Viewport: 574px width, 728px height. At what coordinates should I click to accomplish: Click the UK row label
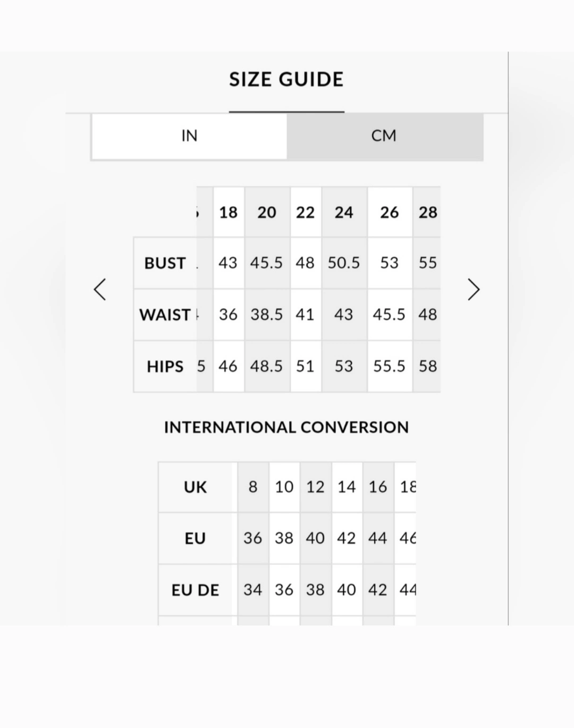point(195,487)
